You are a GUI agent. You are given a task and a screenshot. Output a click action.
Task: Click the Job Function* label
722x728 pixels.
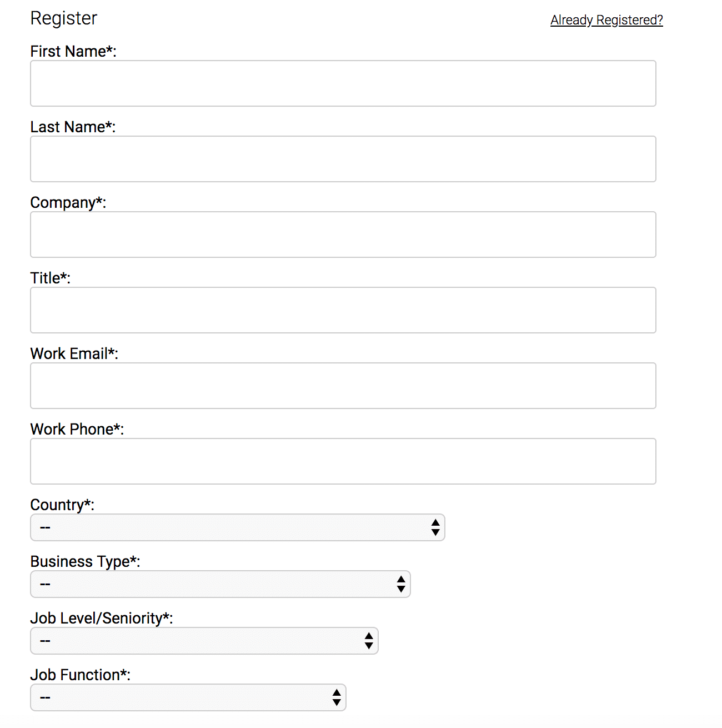81,675
